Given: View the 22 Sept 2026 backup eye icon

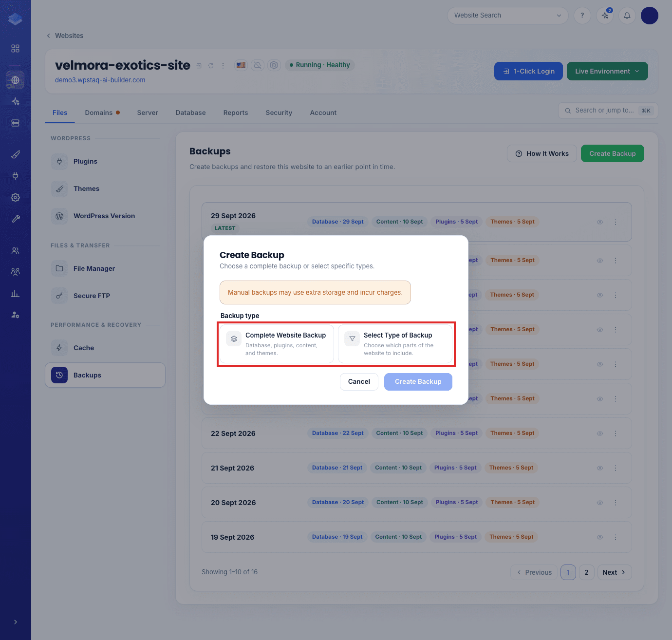Looking at the screenshot, I should (x=600, y=433).
